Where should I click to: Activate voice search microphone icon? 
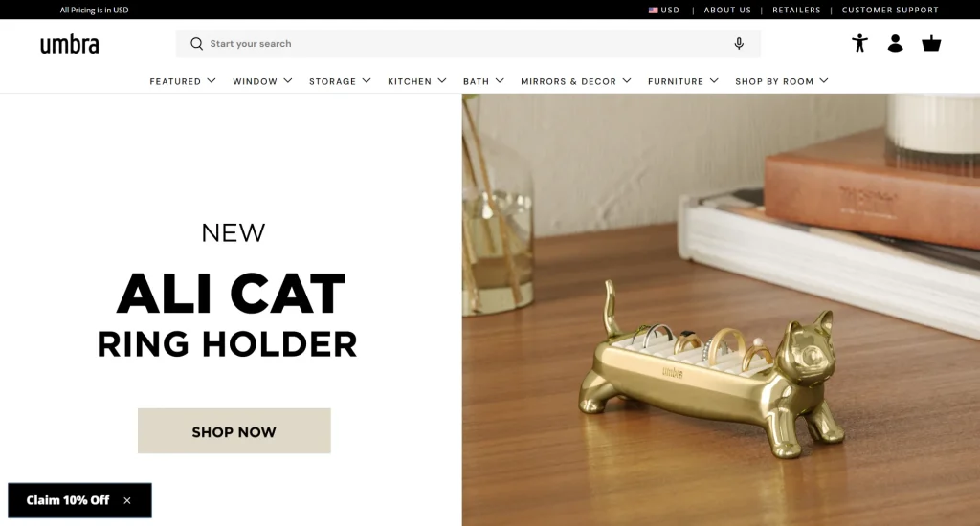pyautogui.click(x=739, y=44)
